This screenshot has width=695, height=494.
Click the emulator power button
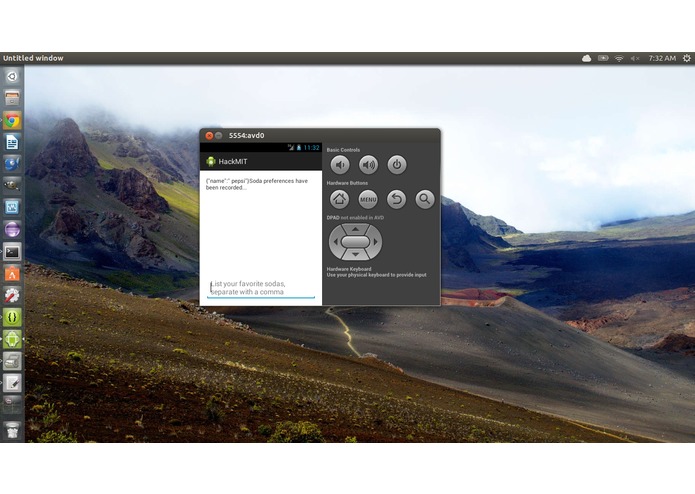tap(397, 165)
